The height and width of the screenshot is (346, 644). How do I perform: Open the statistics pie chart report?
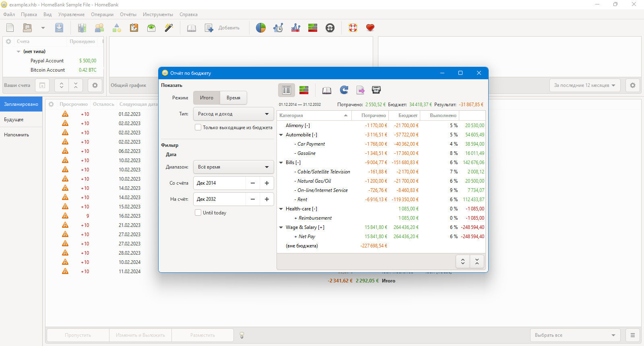[x=261, y=28]
